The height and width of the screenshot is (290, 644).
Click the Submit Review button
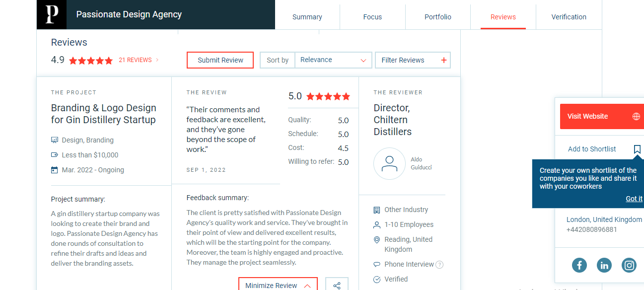click(220, 60)
